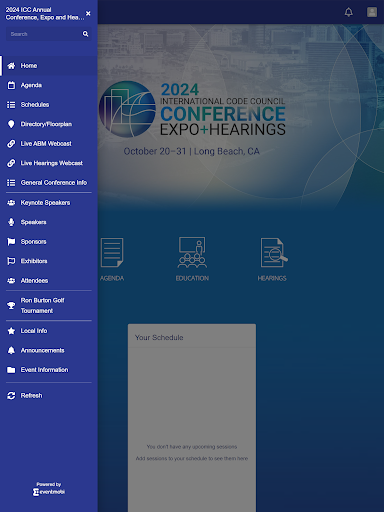Focus the Search input field
384x512 pixels.
point(49,34)
